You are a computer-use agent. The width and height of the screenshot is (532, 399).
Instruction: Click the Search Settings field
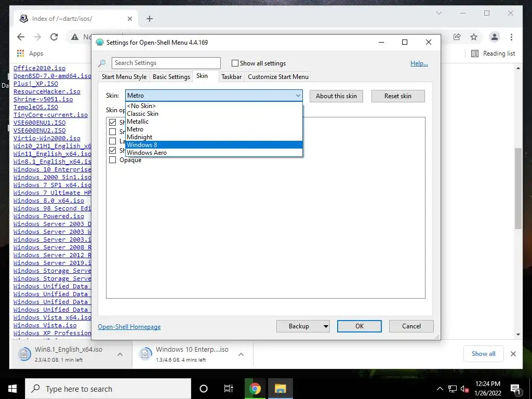click(x=166, y=63)
